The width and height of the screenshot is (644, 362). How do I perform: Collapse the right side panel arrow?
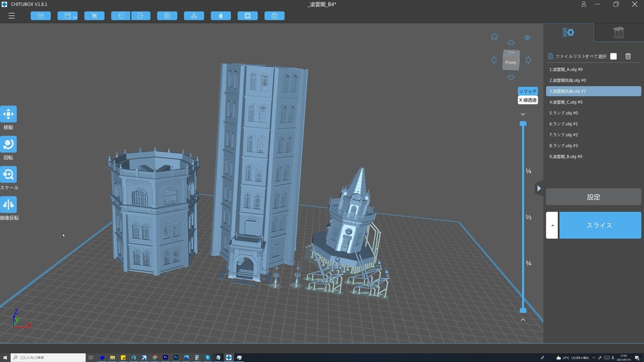[539, 188]
